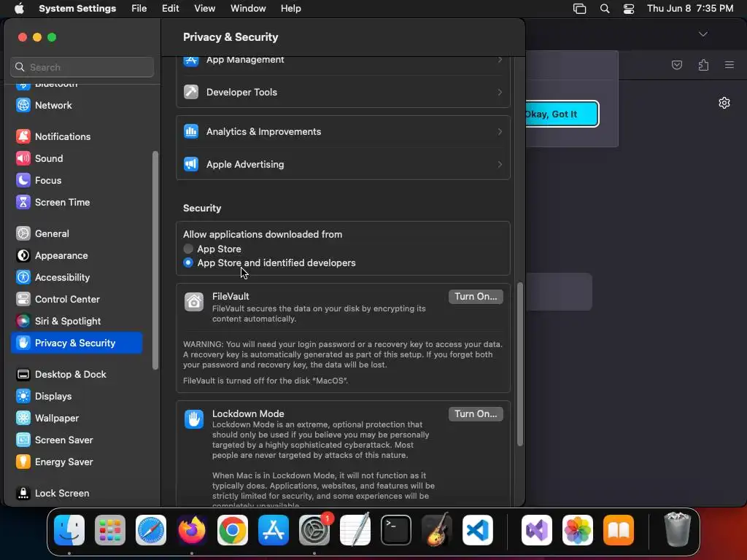Open Photos app from the Dock
The height and width of the screenshot is (560, 747).
point(578,531)
